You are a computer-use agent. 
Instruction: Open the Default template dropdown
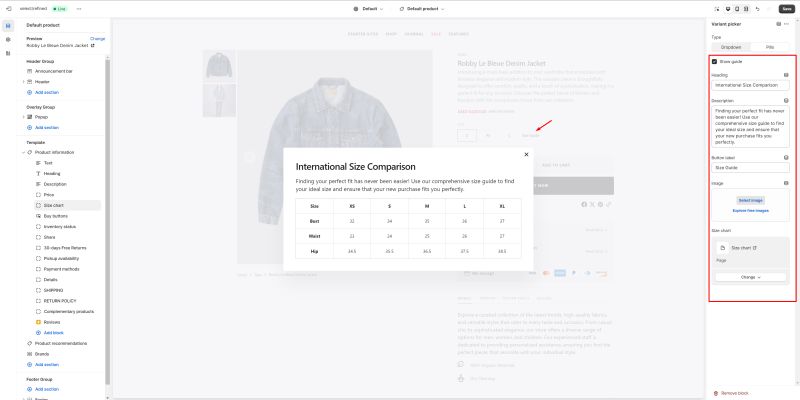pos(369,9)
